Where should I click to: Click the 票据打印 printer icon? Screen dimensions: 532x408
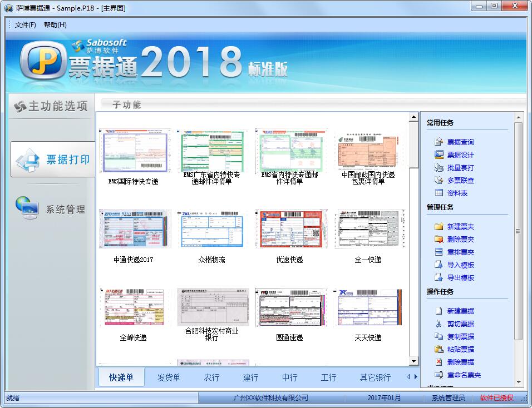(x=28, y=160)
